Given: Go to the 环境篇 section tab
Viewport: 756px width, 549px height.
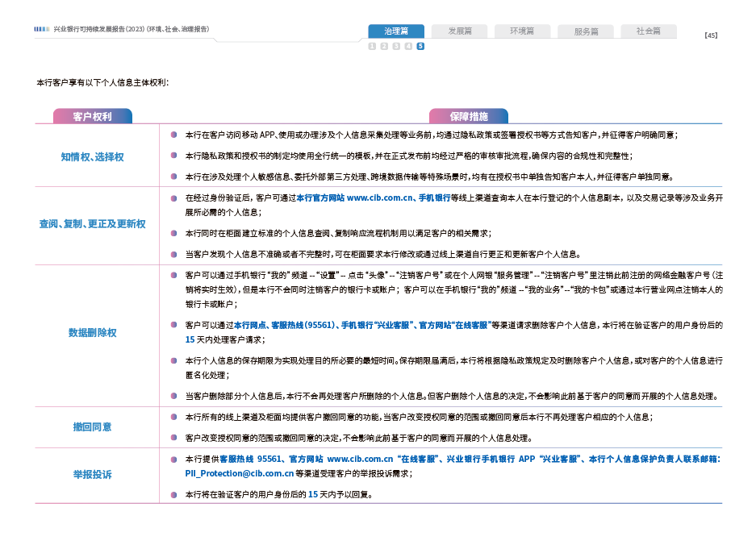Looking at the screenshot, I should 522,31.
